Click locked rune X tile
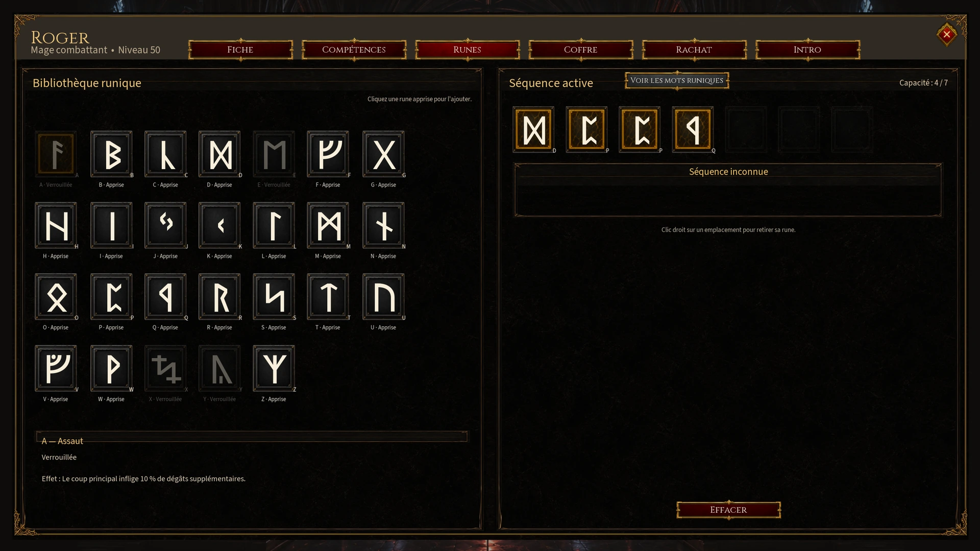This screenshot has width=980, height=551. (x=165, y=368)
